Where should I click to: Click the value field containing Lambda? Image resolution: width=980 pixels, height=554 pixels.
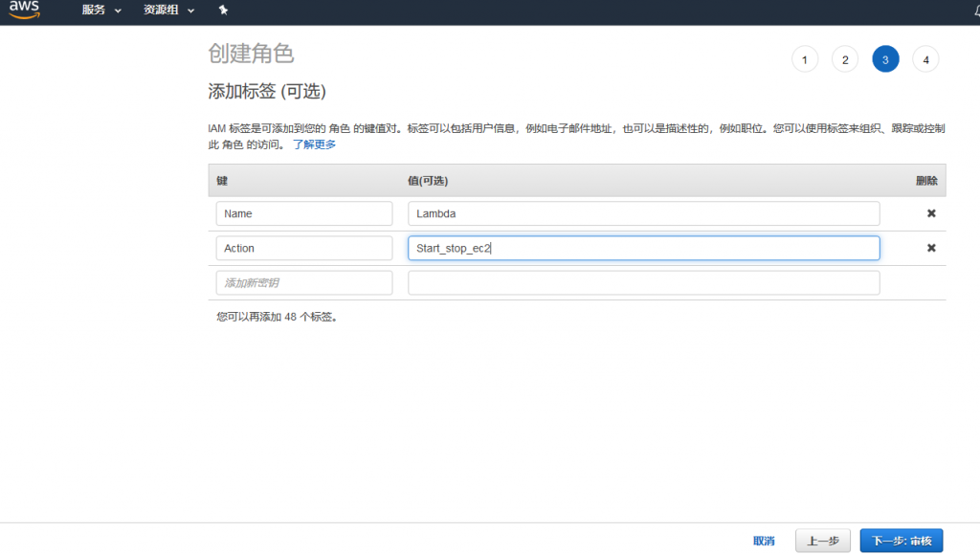click(643, 213)
